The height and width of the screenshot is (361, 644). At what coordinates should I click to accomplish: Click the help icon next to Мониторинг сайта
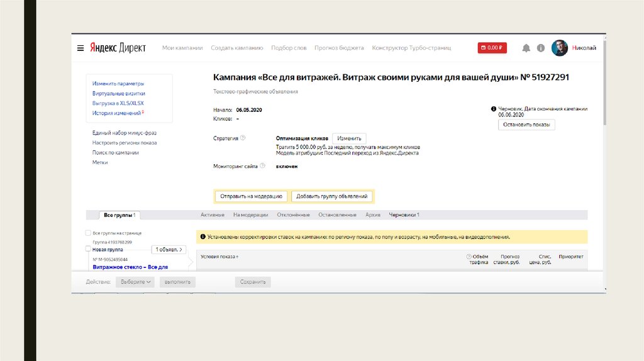point(262,166)
